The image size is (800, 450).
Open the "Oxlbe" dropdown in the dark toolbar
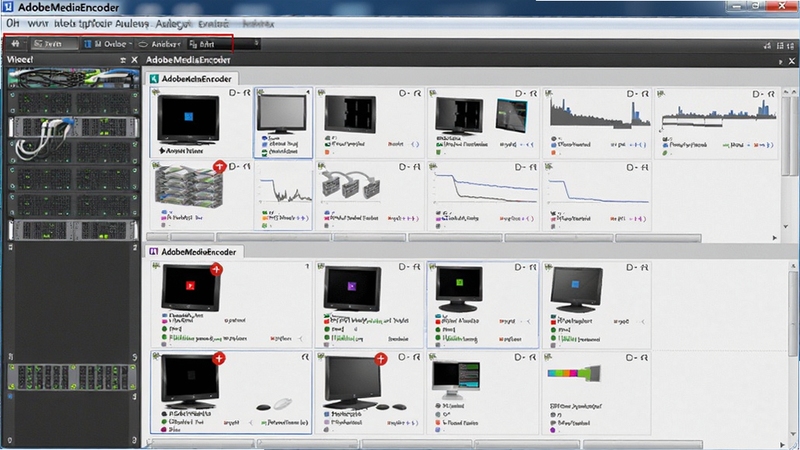tap(108, 44)
